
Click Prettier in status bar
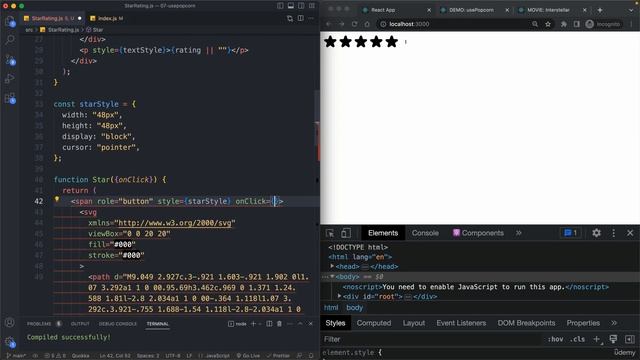coord(278,356)
